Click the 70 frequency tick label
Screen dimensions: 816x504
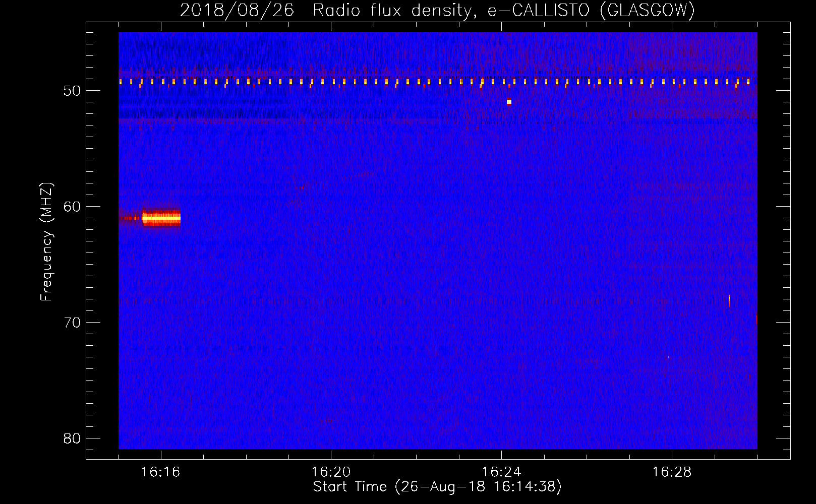72,323
